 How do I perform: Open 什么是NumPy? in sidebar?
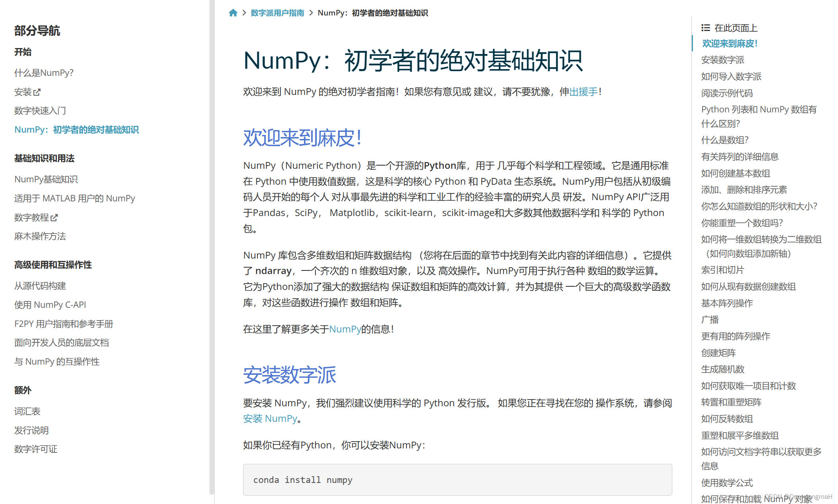44,73
